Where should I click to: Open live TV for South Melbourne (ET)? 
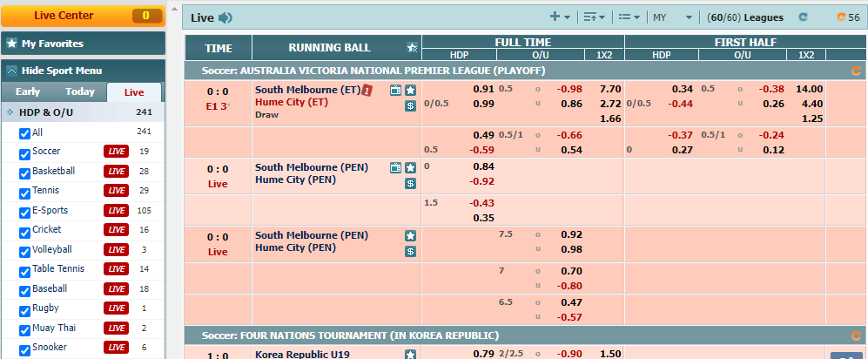[395, 90]
